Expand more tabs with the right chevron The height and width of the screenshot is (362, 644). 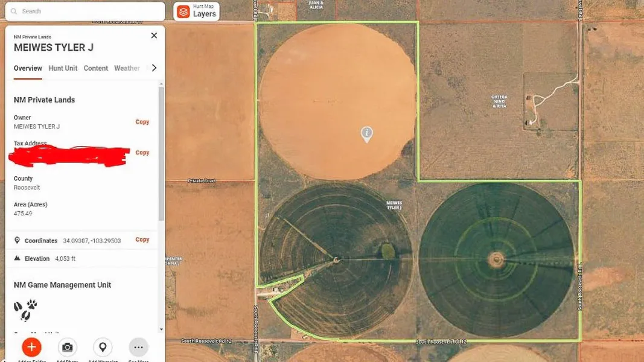pyautogui.click(x=154, y=68)
